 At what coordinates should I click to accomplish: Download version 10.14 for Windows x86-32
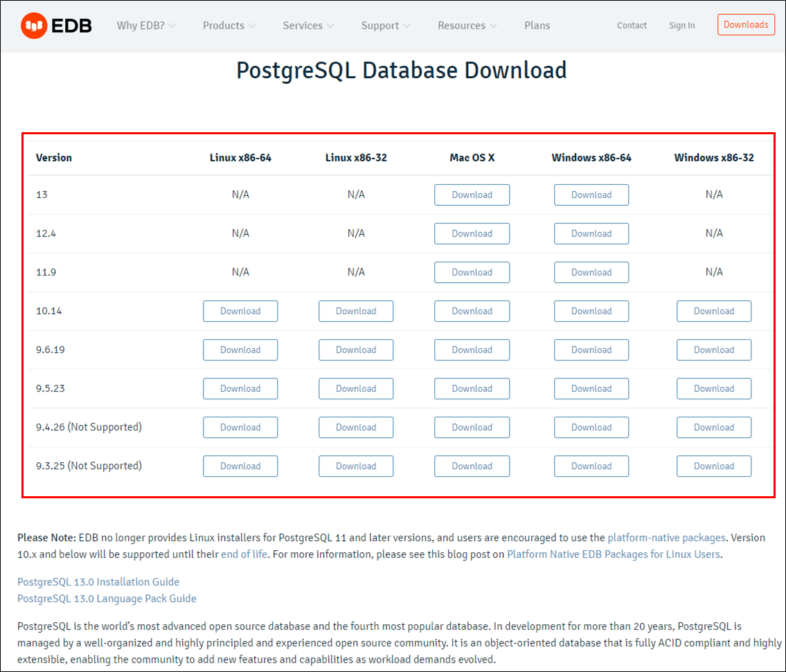click(x=714, y=311)
